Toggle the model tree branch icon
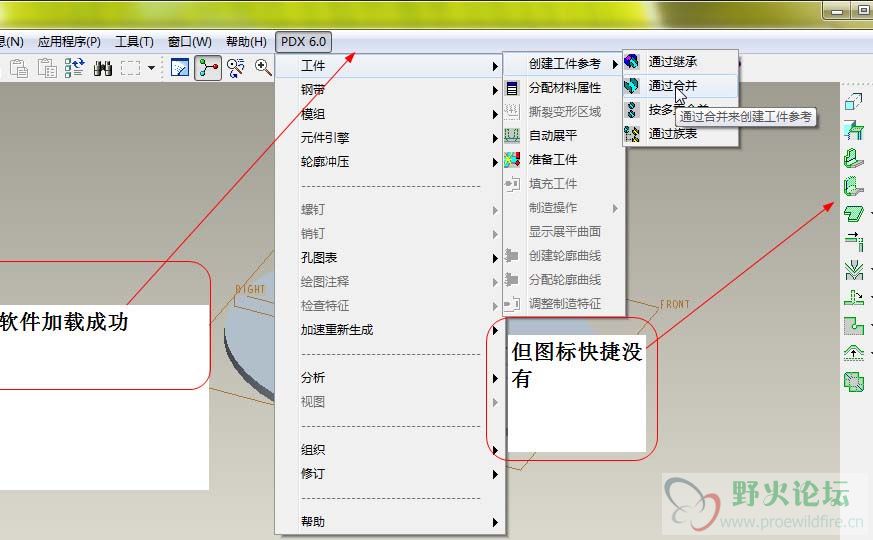 (x=208, y=68)
